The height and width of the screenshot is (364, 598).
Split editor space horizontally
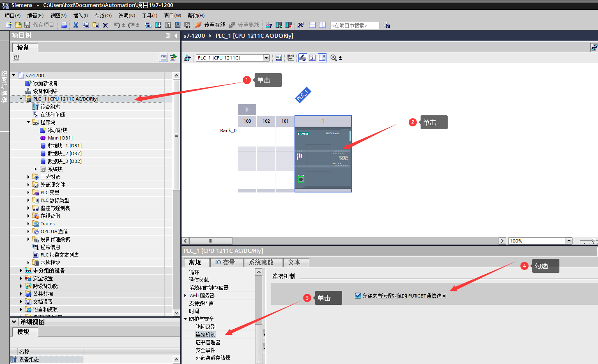pos(313,25)
